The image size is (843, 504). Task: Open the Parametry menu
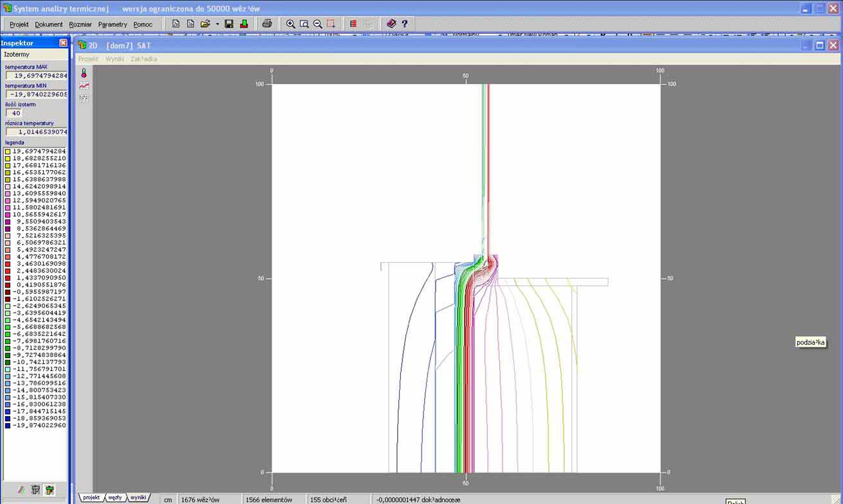coord(112,24)
